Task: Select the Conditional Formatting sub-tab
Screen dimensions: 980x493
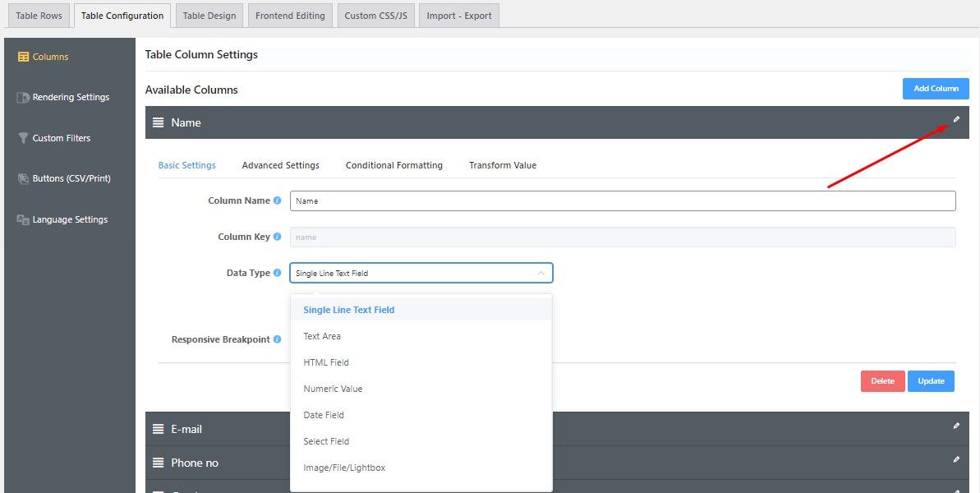Action: [x=394, y=165]
